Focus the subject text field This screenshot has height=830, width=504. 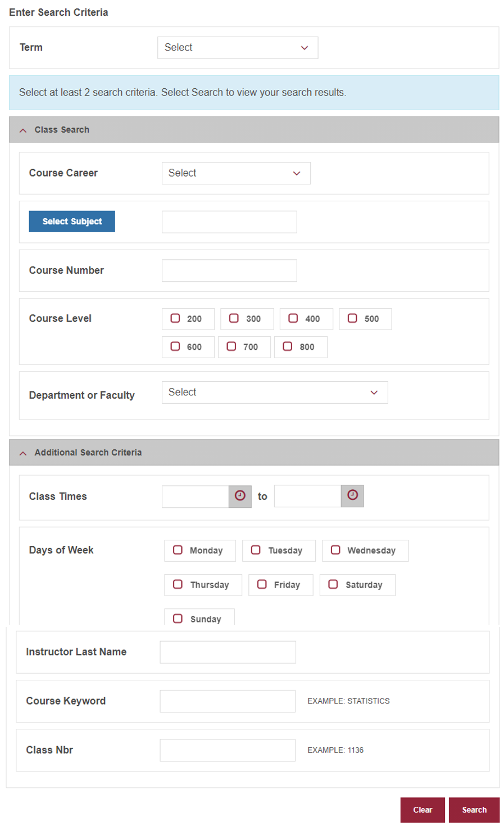point(229,222)
